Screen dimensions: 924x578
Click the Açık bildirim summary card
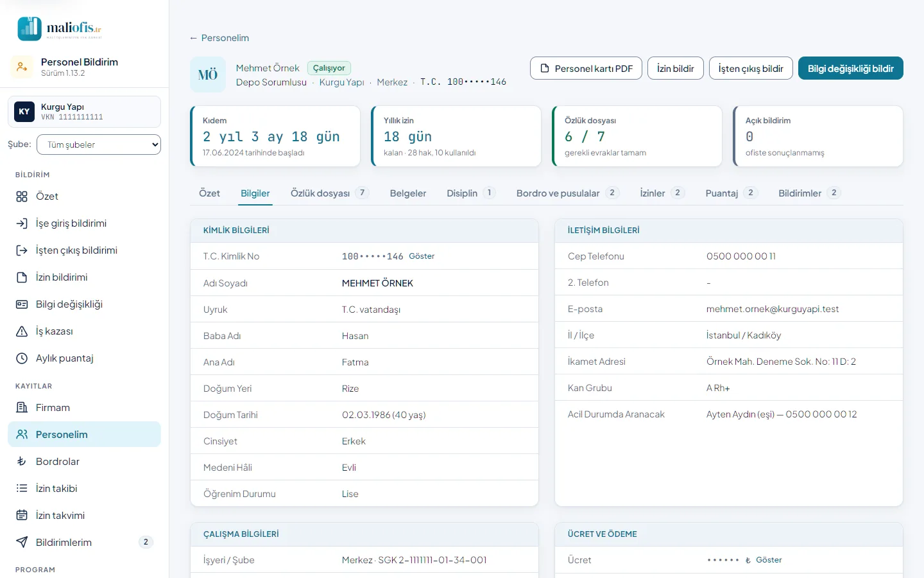point(818,136)
